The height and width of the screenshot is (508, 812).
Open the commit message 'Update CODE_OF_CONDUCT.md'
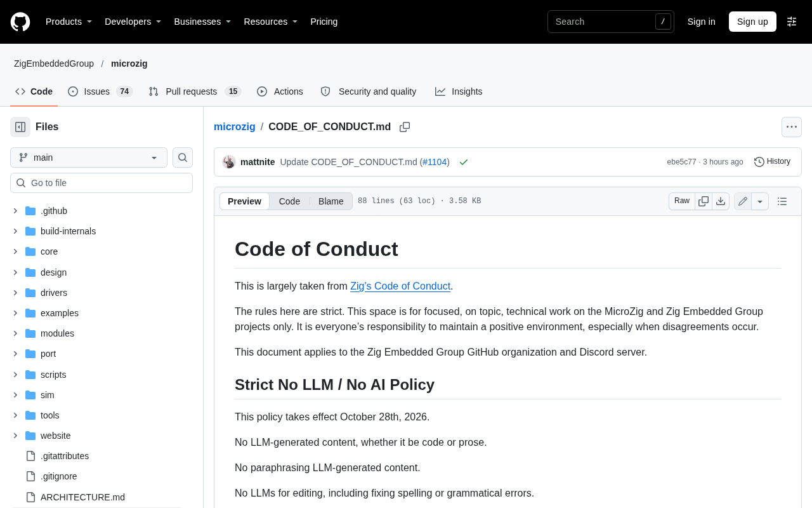[x=349, y=162]
